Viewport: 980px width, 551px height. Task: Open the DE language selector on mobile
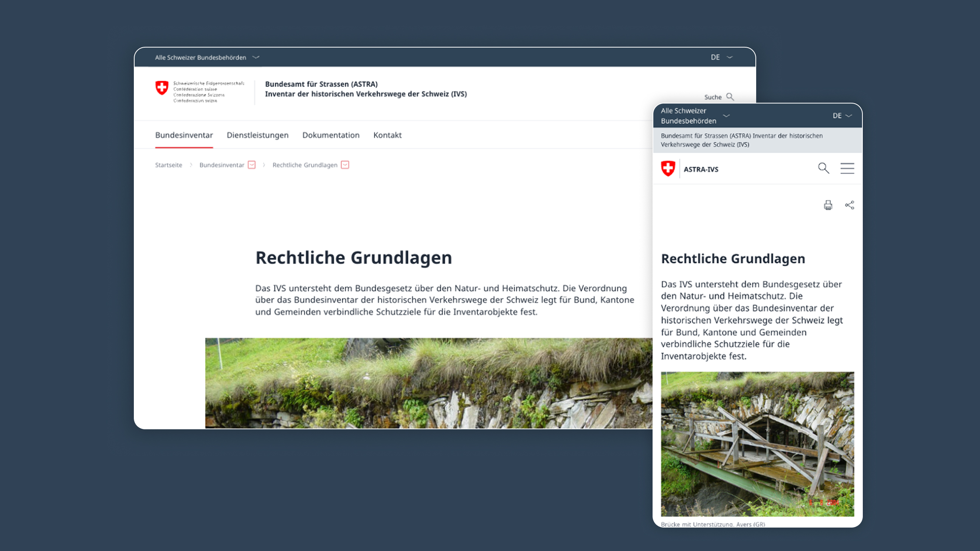tap(842, 116)
